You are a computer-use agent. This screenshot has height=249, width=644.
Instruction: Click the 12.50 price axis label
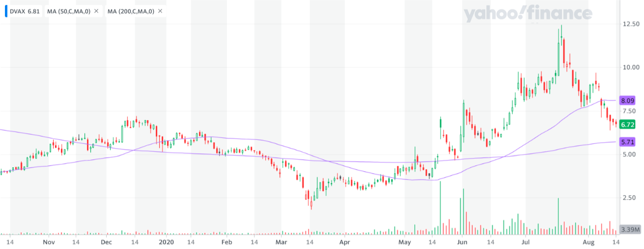click(x=631, y=24)
